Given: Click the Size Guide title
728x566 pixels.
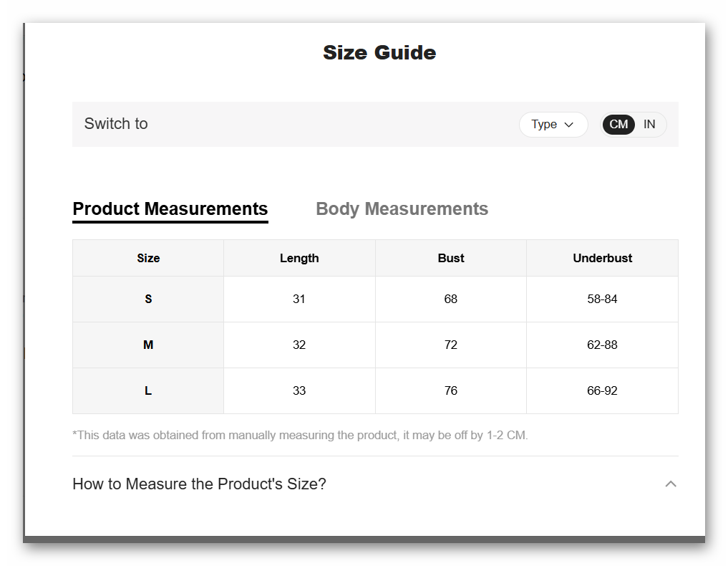Looking at the screenshot, I should (379, 53).
